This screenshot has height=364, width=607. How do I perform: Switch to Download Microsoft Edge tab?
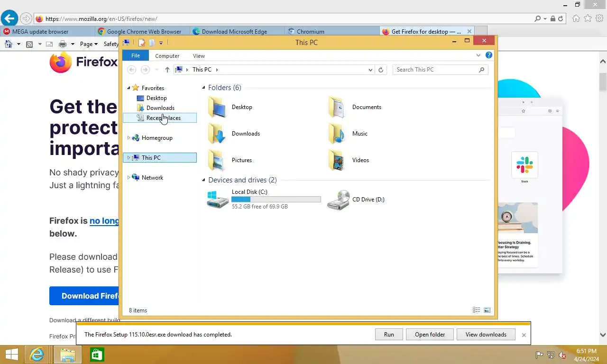tap(238, 31)
